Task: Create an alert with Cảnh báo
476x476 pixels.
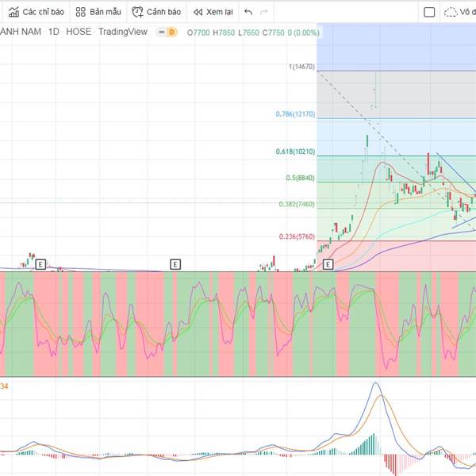Action: click(156, 12)
